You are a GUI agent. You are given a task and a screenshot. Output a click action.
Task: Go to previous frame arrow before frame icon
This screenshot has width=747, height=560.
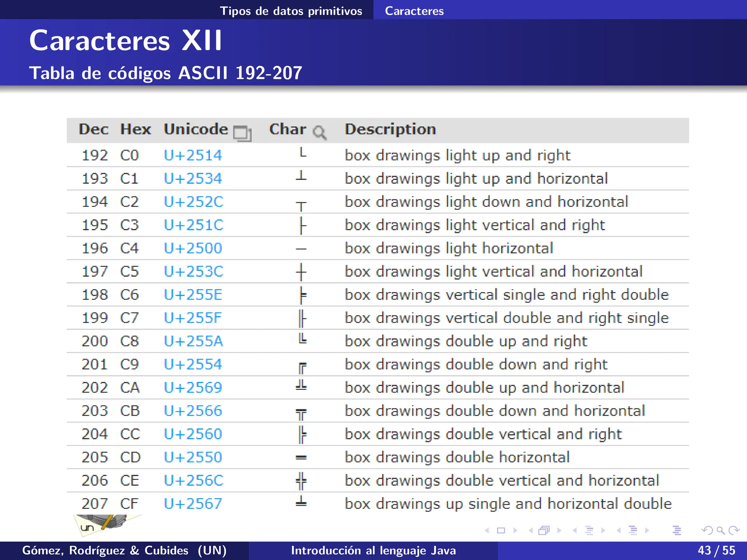tap(531, 530)
